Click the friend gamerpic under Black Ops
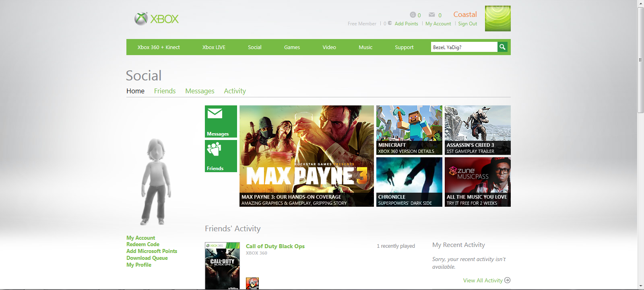The image size is (644, 290). pyautogui.click(x=252, y=283)
